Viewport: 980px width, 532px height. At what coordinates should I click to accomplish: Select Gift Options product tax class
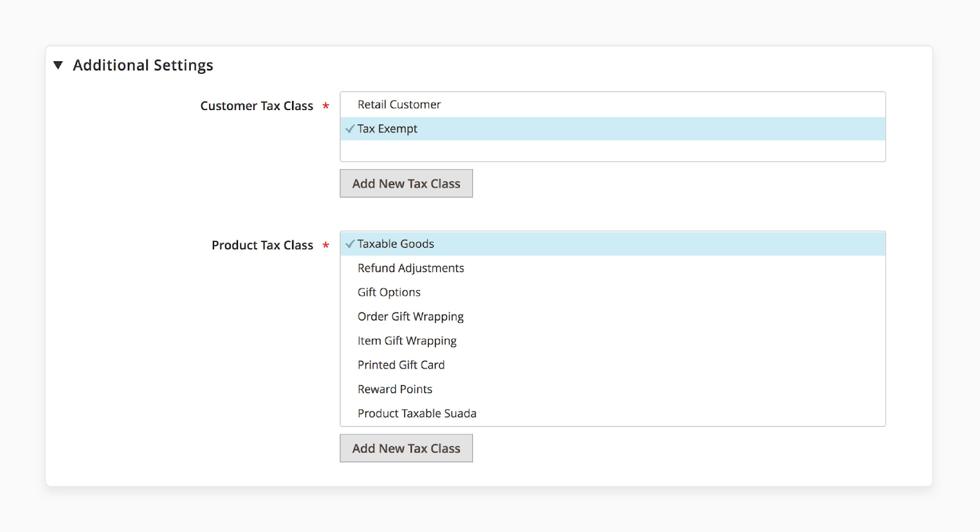click(x=613, y=292)
